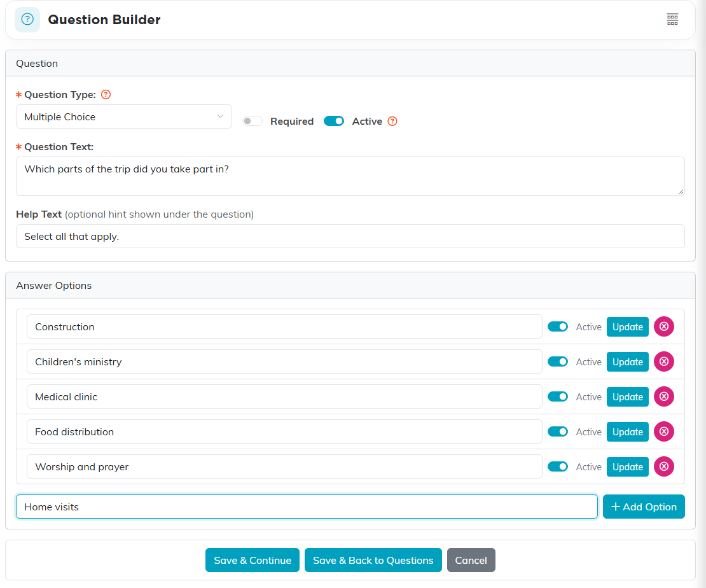The height and width of the screenshot is (588, 706).
Task: Click the help icon next to Question Type
Action: (106, 95)
